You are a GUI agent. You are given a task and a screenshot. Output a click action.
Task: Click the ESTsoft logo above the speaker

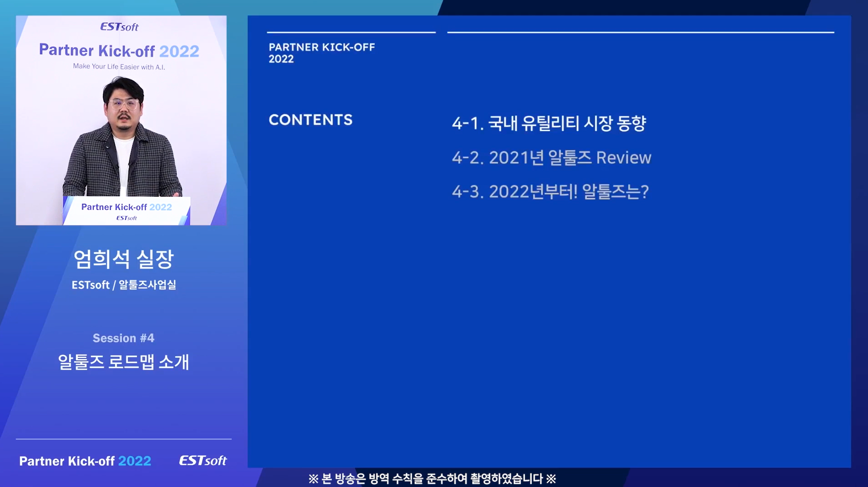119,27
